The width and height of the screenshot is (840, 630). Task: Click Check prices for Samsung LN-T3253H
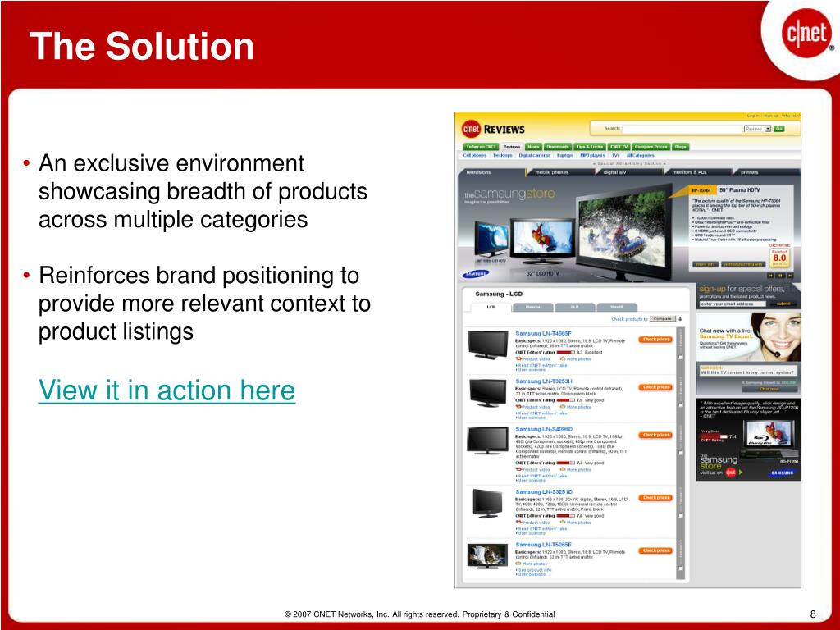coord(655,387)
